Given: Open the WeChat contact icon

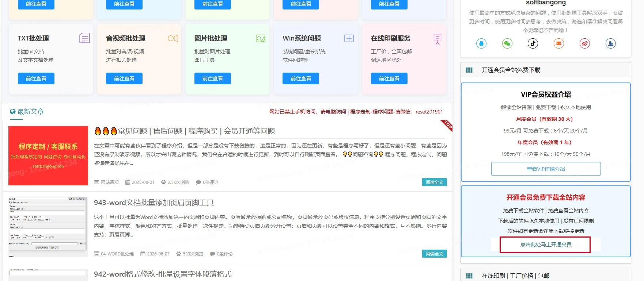Looking at the screenshot, I should (x=507, y=43).
